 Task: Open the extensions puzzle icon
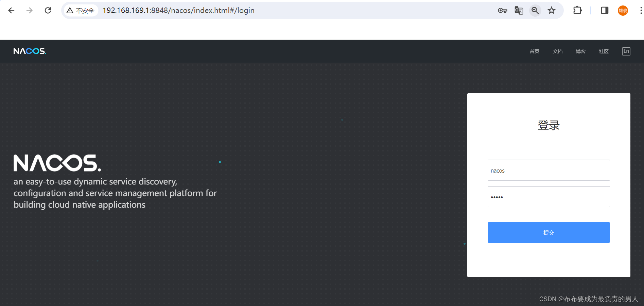click(577, 11)
